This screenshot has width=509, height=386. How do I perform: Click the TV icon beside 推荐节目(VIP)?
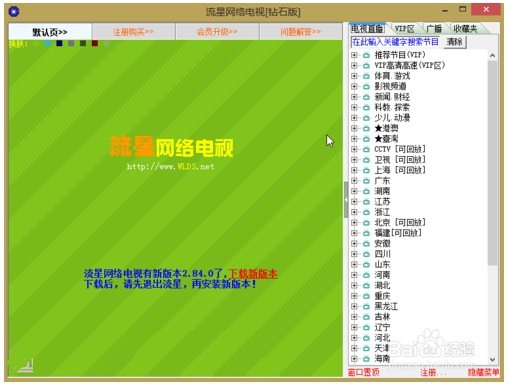click(366, 55)
